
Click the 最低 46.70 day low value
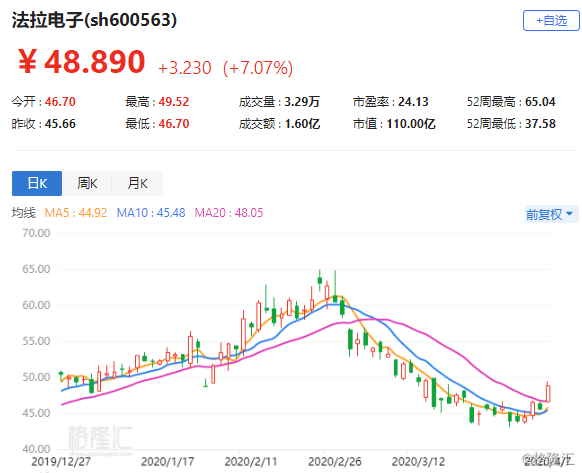[x=157, y=124]
